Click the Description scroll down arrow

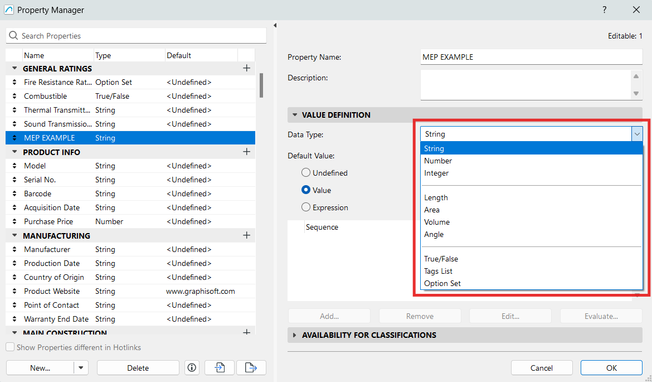(x=636, y=94)
